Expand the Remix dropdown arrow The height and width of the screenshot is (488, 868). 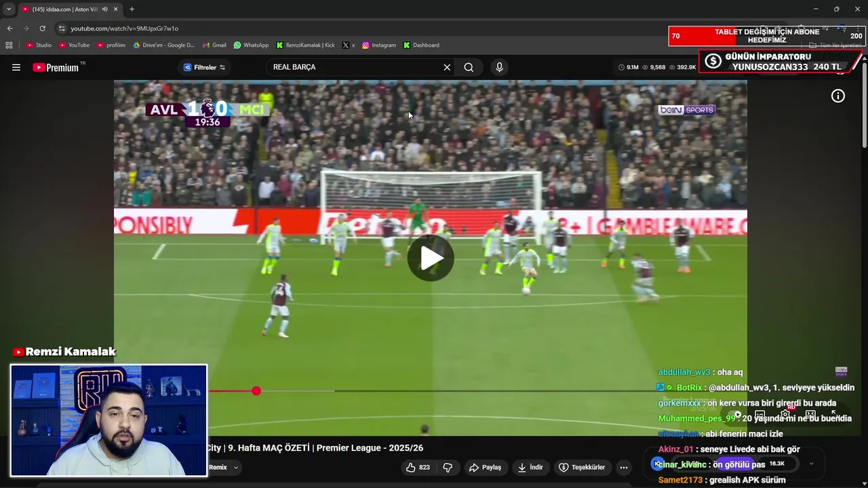[236, 467]
